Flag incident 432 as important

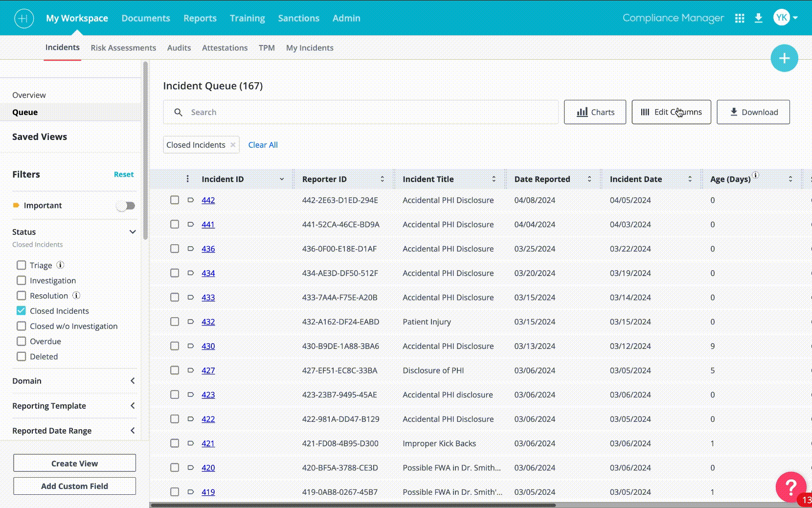(191, 322)
